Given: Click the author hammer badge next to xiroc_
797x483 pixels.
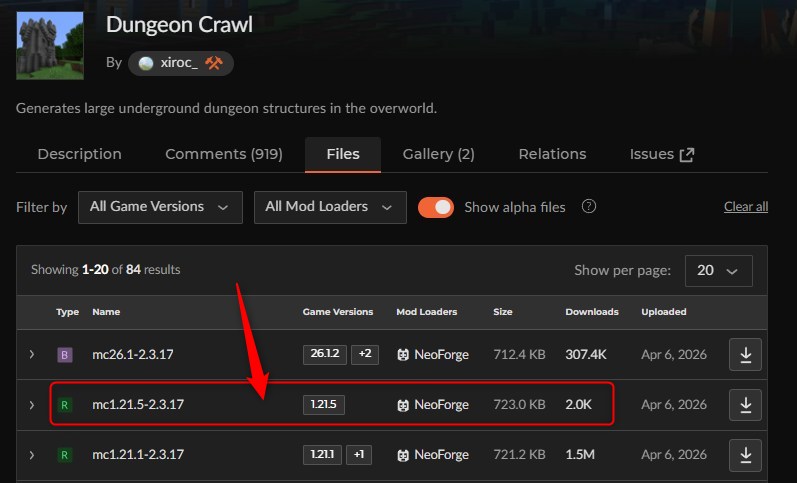Looking at the screenshot, I should coord(214,63).
